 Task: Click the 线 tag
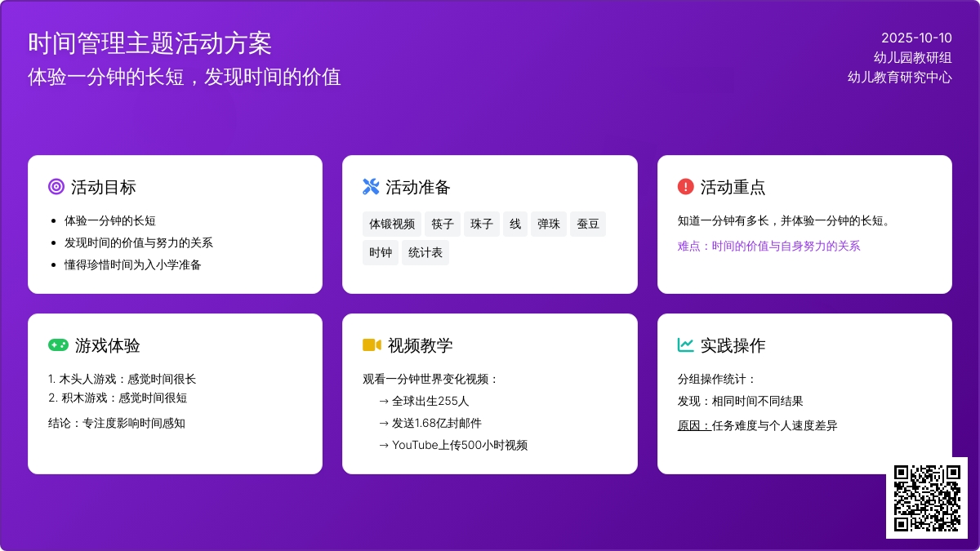click(515, 224)
